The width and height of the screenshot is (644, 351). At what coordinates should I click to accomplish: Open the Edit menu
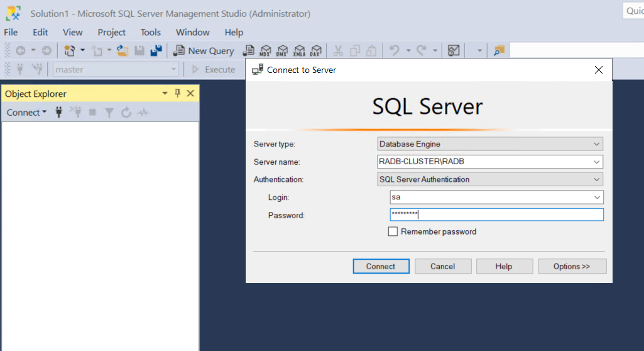point(40,32)
